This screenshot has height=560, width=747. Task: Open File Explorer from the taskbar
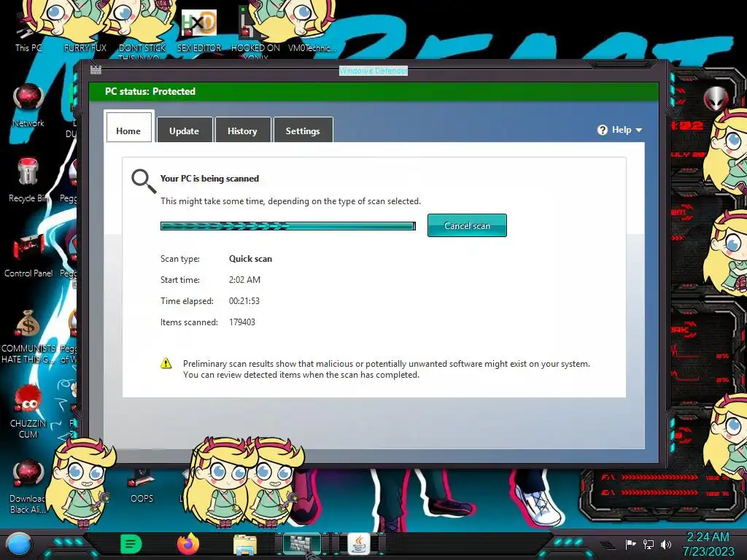(x=245, y=545)
